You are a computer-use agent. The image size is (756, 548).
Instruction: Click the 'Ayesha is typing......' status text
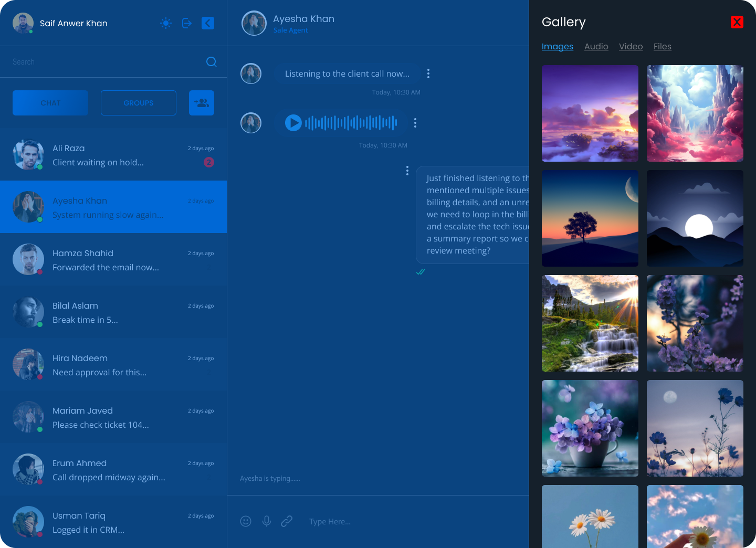270,478
